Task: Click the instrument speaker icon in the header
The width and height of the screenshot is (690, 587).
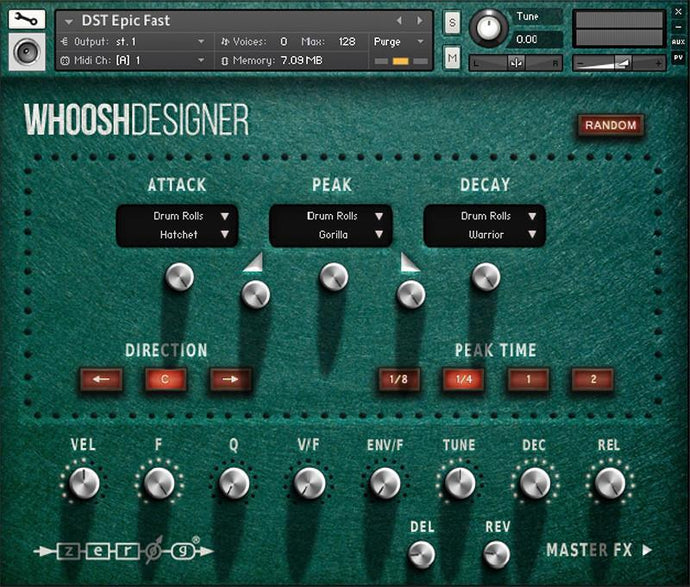Action: point(26,53)
